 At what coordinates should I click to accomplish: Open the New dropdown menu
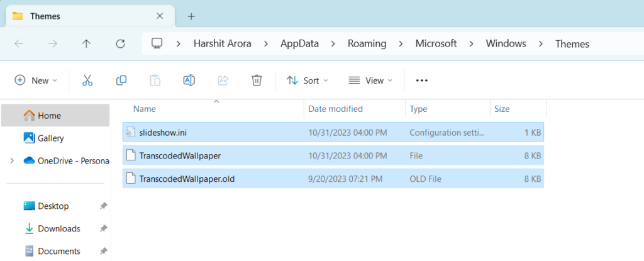(x=36, y=80)
